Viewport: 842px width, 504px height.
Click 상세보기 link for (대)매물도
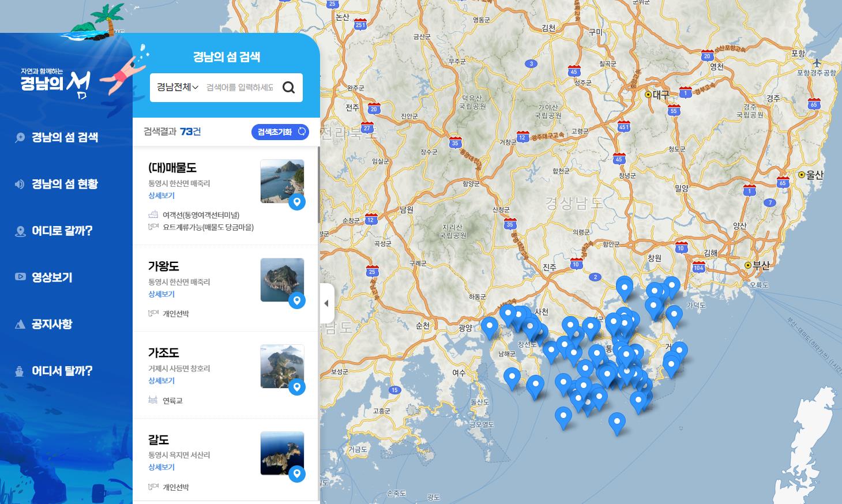coord(161,195)
